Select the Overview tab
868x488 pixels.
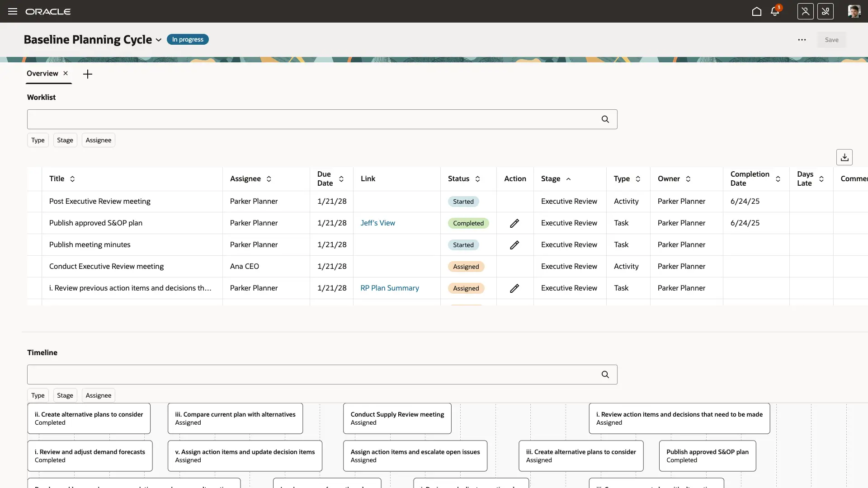[x=42, y=73]
